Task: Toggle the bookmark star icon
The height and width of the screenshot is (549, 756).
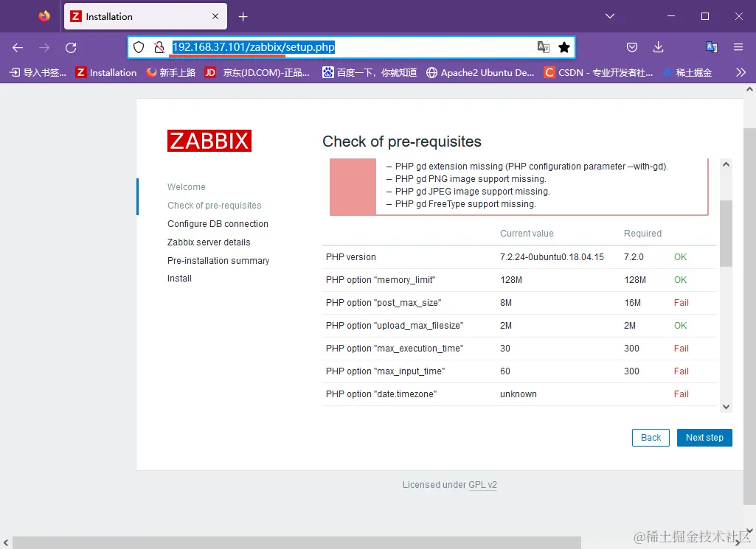Action: 564,47
